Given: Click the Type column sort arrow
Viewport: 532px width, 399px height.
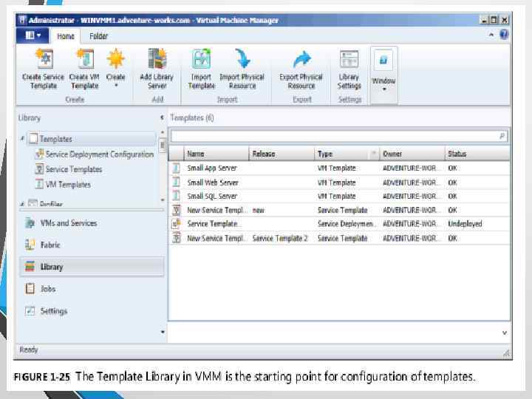Looking at the screenshot, I should [x=374, y=154].
